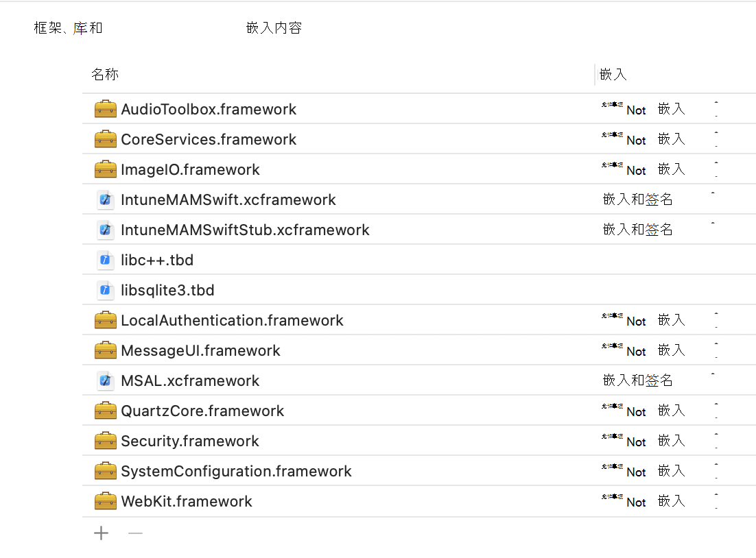Viewport: 756px width, 558px height.
Task: Click the QuartzCore.framework icon
Action: (x=105, y=411)
